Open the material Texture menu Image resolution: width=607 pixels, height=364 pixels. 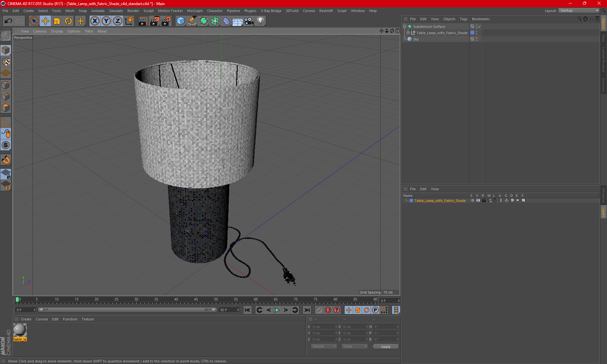[88, 319]
